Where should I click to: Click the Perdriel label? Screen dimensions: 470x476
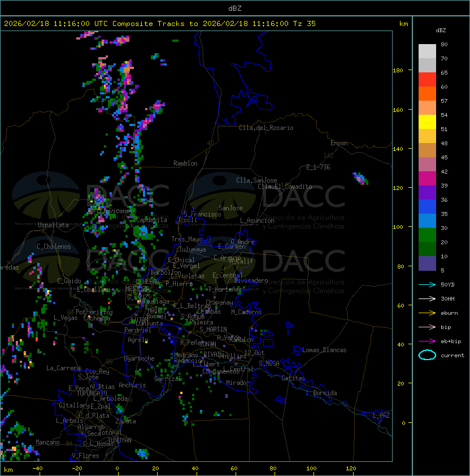pyautogui.click(x=137, y=330)
